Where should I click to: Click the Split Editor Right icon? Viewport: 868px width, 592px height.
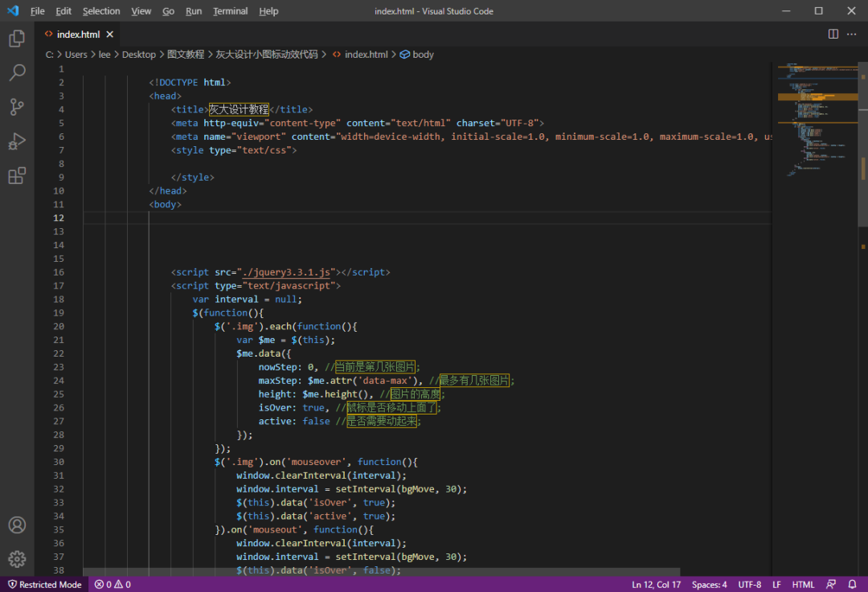833,35
